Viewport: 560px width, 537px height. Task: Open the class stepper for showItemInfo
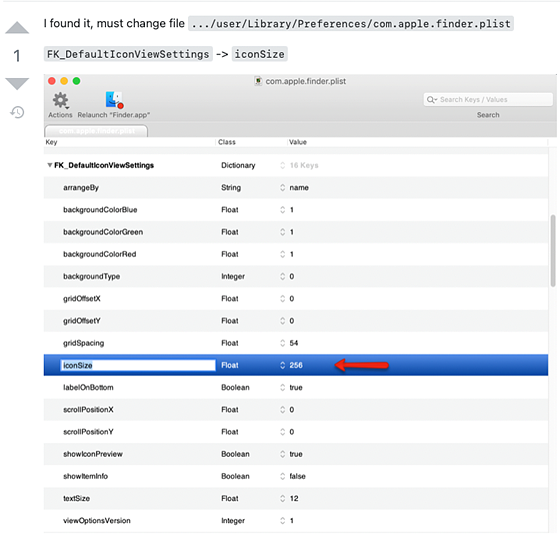pyautogui.click(x=282, y=476)
